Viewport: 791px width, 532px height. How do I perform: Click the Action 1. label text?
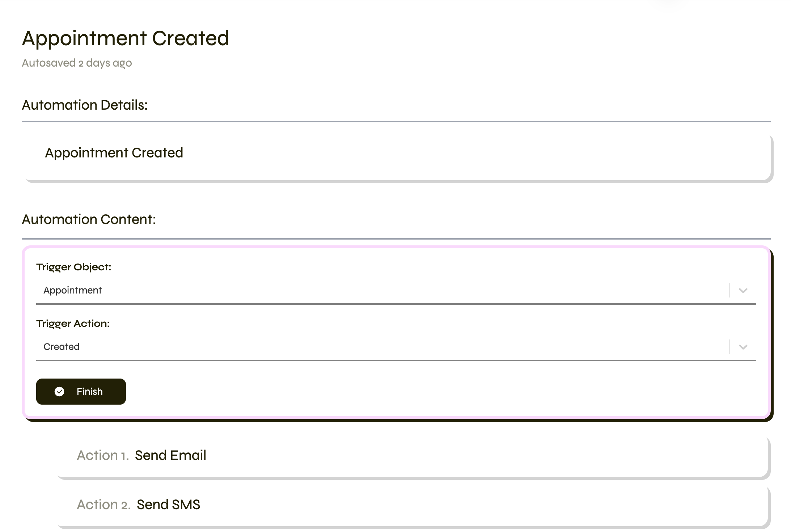pyautogui.click(x=103, y=455)
